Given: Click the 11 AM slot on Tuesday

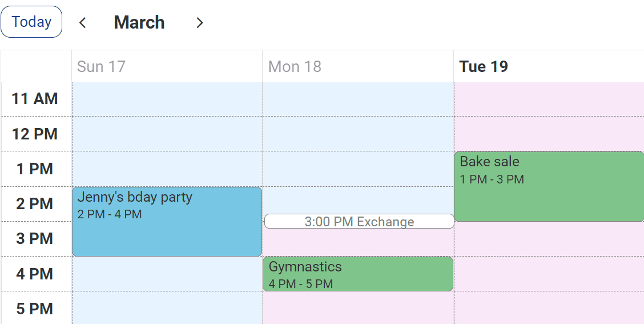Looking at the screenshot, I should (549, 99).
